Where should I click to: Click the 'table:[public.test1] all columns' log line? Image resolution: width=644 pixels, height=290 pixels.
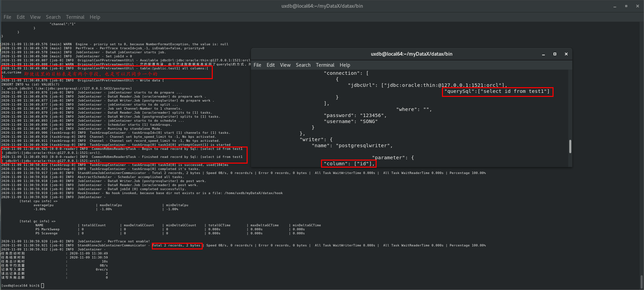pos(105,68)
